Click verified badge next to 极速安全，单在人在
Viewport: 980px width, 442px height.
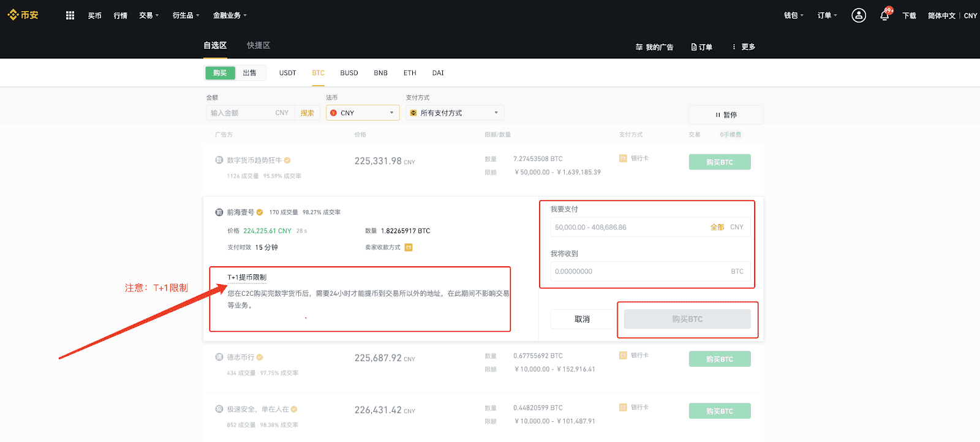point(294,410)
